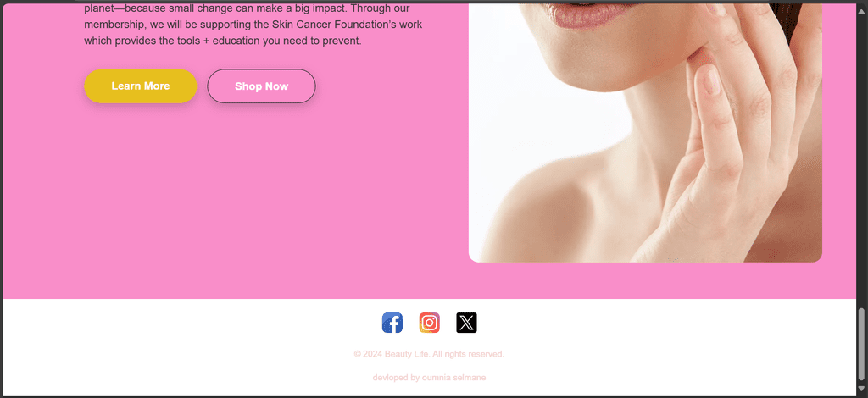
Task: Click the woman's skincare photo
Action: 645,133
